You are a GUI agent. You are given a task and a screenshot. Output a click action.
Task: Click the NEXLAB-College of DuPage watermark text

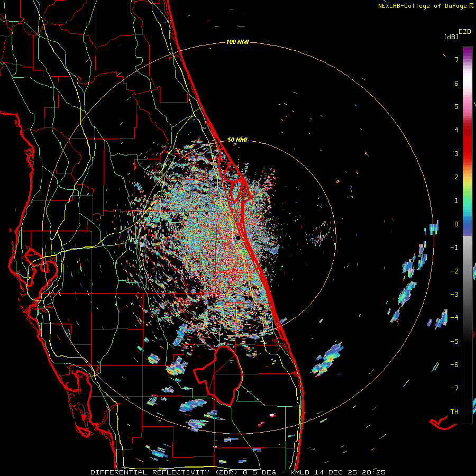pos(425,6)
